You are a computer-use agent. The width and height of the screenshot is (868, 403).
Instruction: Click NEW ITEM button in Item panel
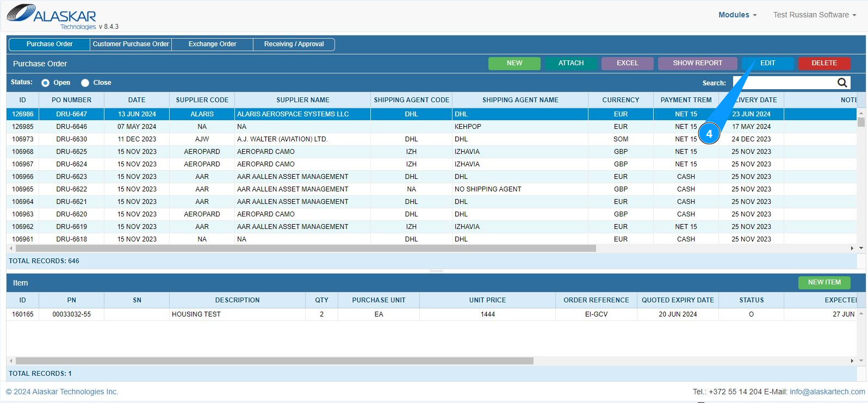824,282
